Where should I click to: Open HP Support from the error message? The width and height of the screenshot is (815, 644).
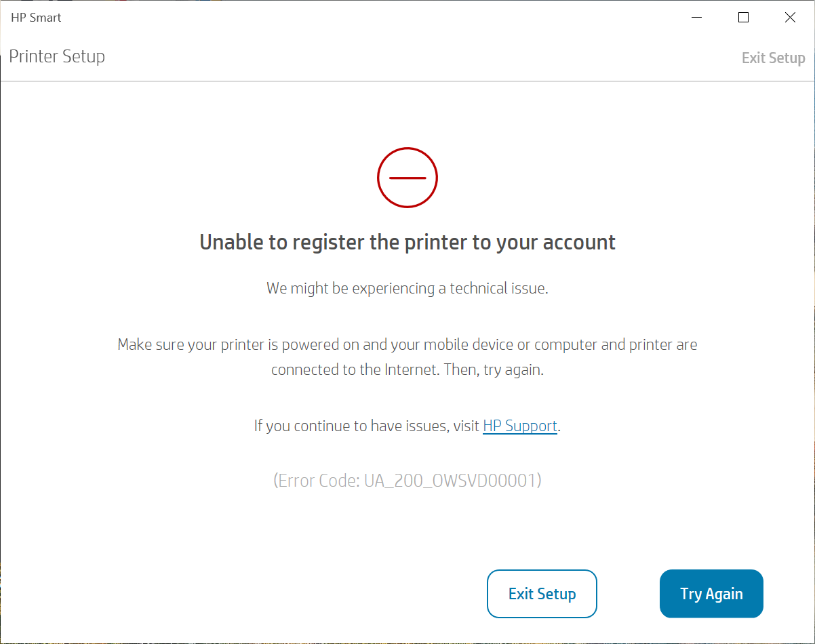519,426
